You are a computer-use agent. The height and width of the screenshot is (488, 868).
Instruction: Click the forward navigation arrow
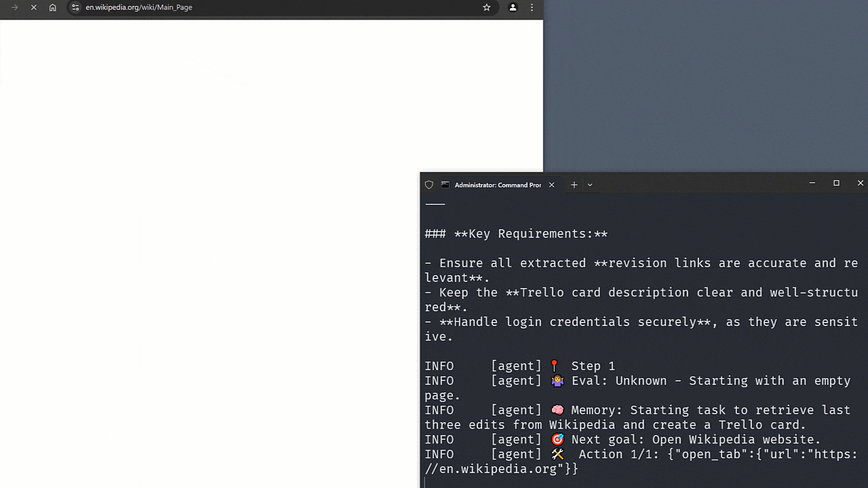[14, 7]
